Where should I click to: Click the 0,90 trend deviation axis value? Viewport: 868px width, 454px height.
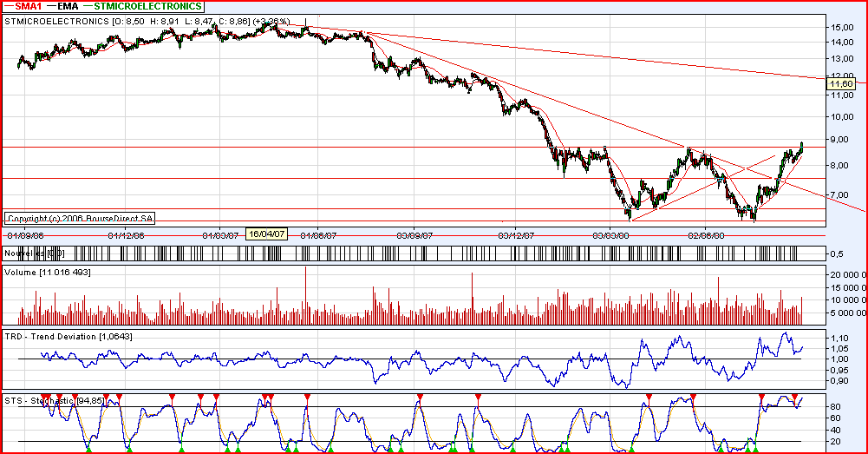[839, 381]
